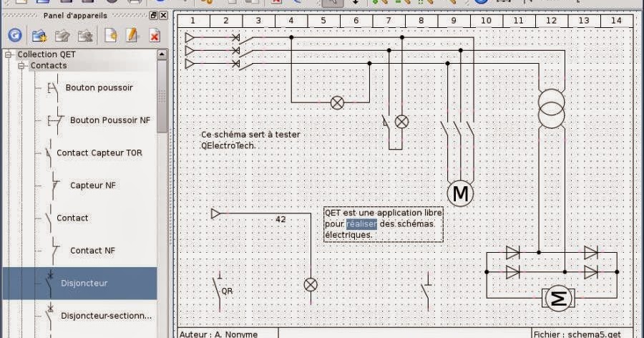Viewport: 644px width, 338px height.
Task: Select the Contact NF element
Action: (x=92, y=251)
